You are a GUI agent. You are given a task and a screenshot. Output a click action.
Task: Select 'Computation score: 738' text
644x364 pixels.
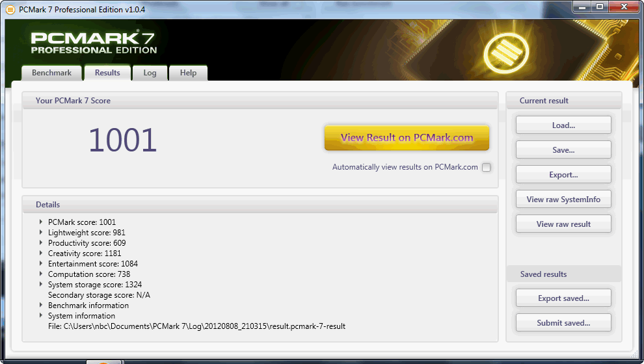(x=89, y=274)
